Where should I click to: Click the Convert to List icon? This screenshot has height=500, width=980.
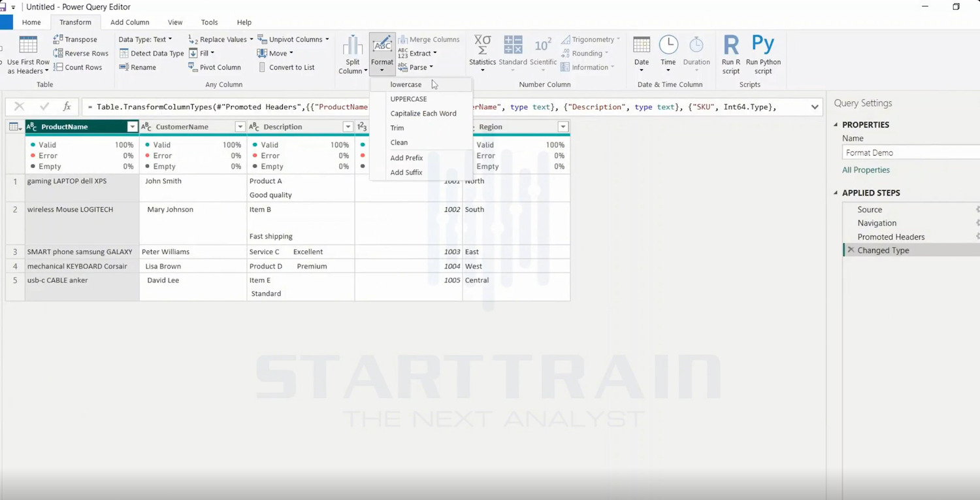[x=262, y=67]
